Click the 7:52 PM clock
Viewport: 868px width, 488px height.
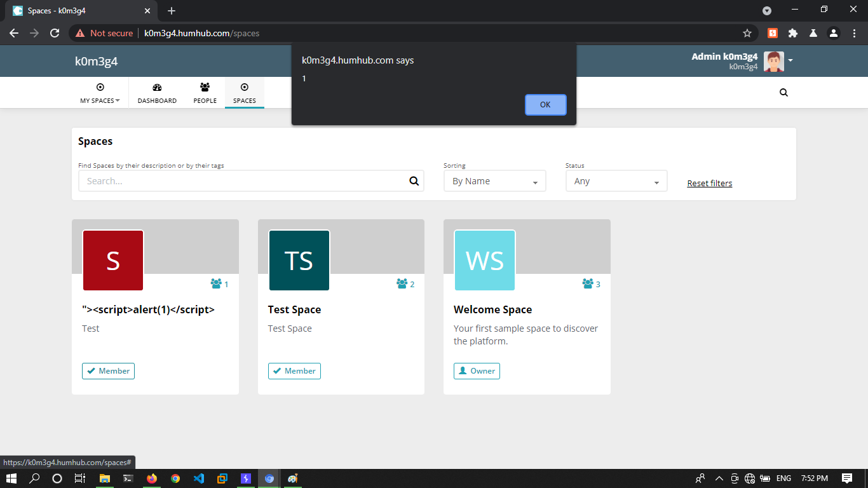coord(815,478)
